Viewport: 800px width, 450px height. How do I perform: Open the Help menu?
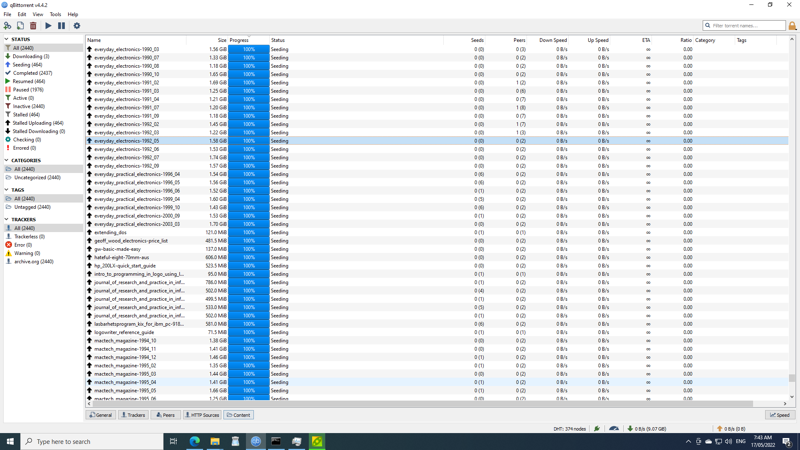point(73,14)
